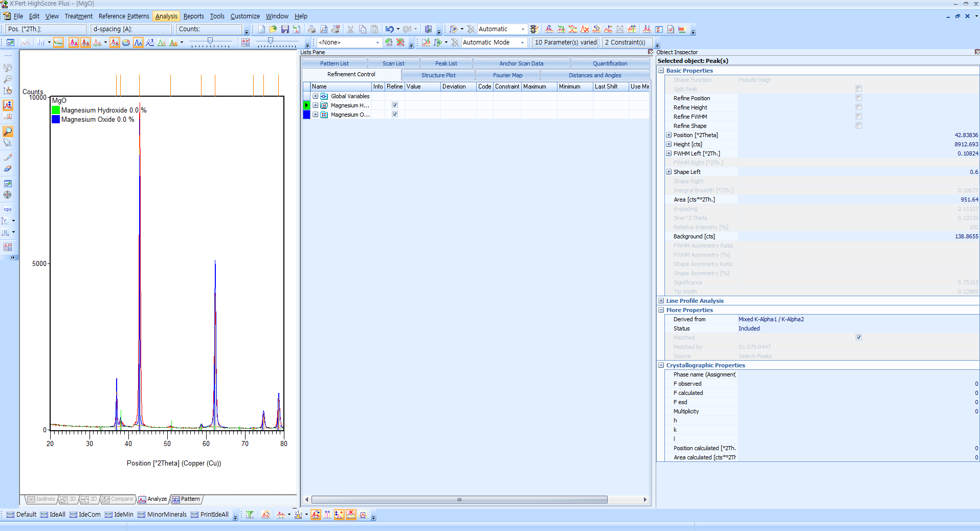Switch to the Fourier Map tab

(508, 75)
